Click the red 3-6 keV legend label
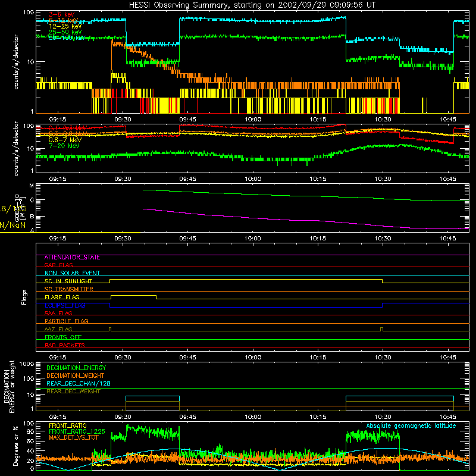The image size is (476, 476). 62,14
